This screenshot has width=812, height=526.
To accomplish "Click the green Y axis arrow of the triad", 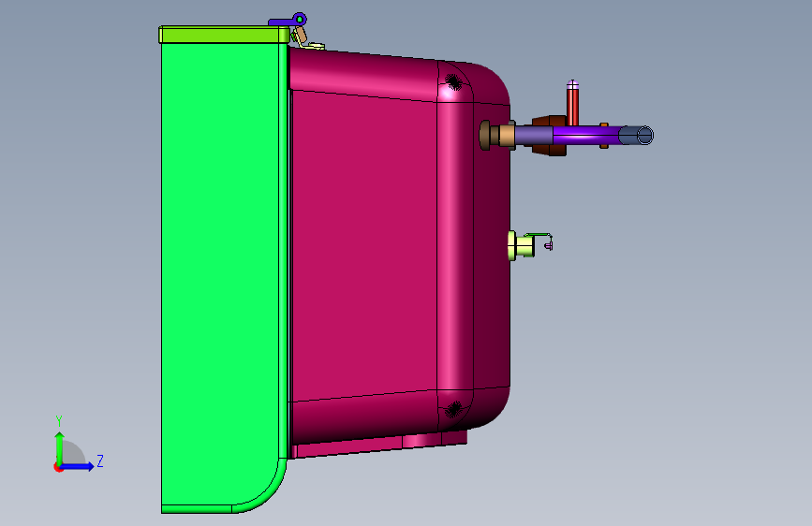I will pos(60,447).
